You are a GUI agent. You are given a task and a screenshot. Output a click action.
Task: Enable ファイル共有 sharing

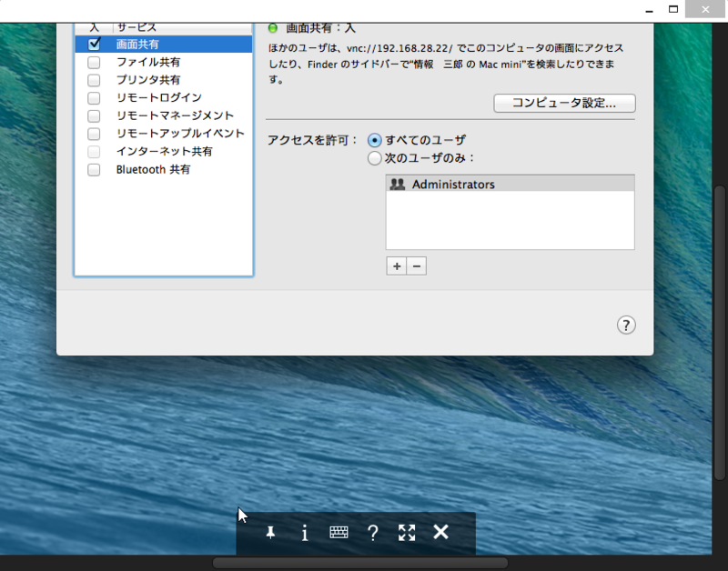tap(94, 60)
